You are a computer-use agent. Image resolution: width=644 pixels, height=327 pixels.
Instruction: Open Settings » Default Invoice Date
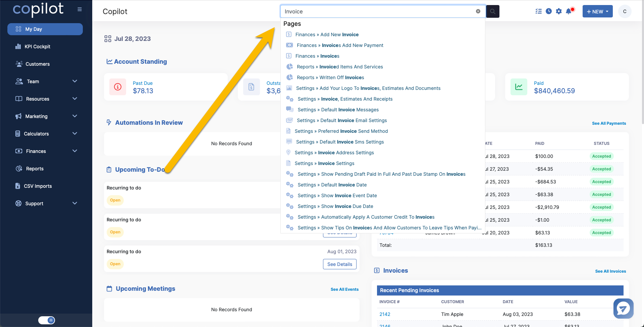(x=332, y=185)
